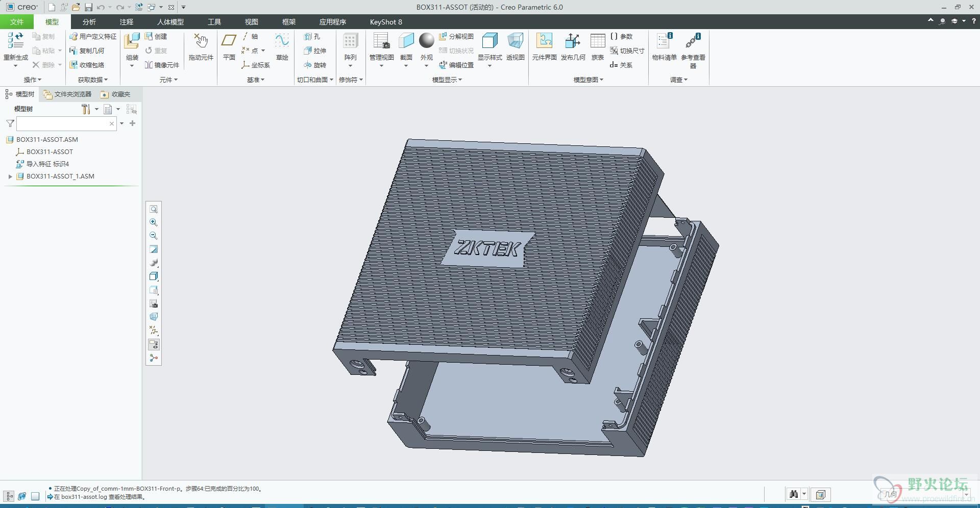Screen dimensions: 980x508
Task: Expand BOX311-ASSOT_1.ASM tree node
Action: pos(10,176)
